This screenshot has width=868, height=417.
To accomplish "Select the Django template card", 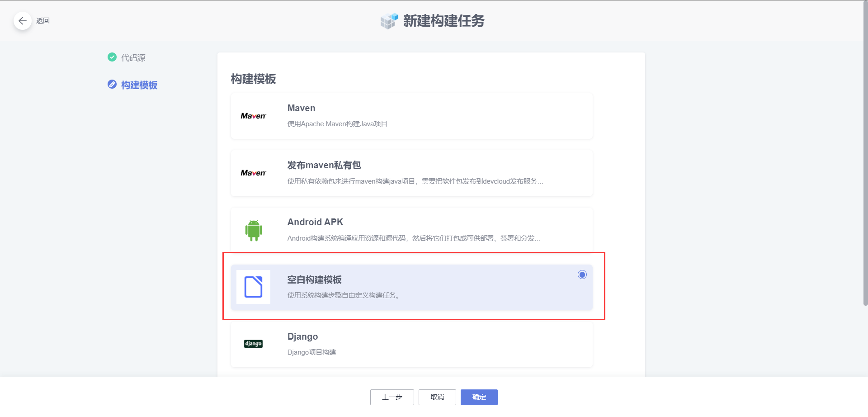I will [411, 344].
